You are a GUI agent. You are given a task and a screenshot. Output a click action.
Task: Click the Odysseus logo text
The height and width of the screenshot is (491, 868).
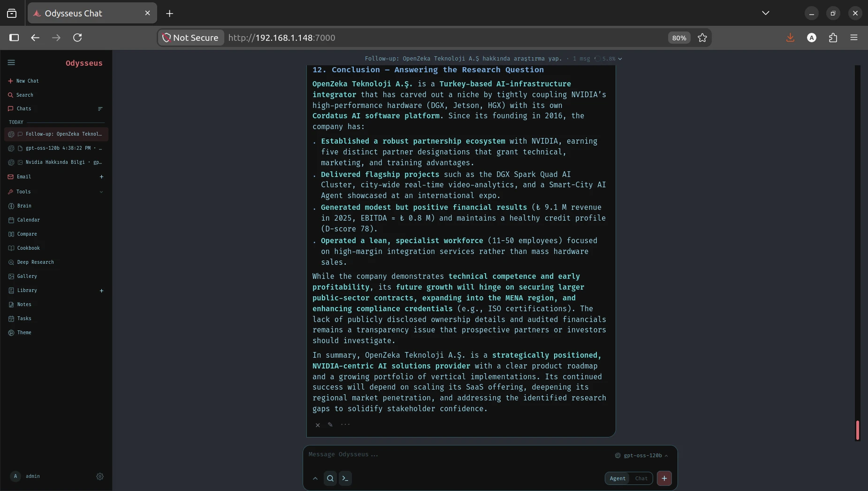(84, 63)
